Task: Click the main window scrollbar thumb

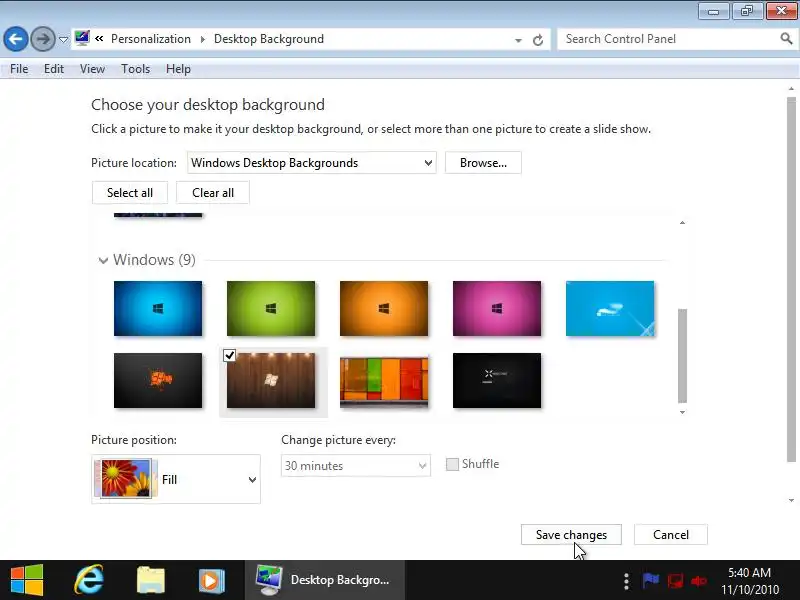Action: point(791,279)
